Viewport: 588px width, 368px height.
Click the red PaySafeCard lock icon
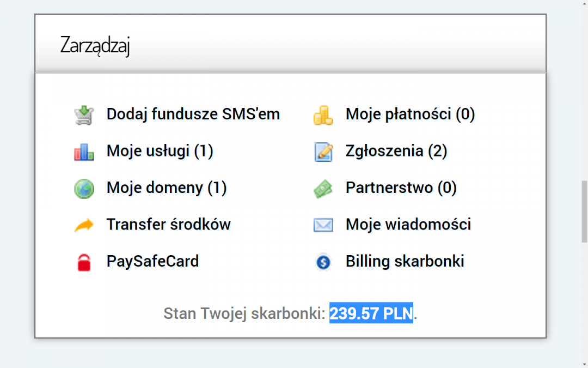pyautogui.click(x=84, y=262)
